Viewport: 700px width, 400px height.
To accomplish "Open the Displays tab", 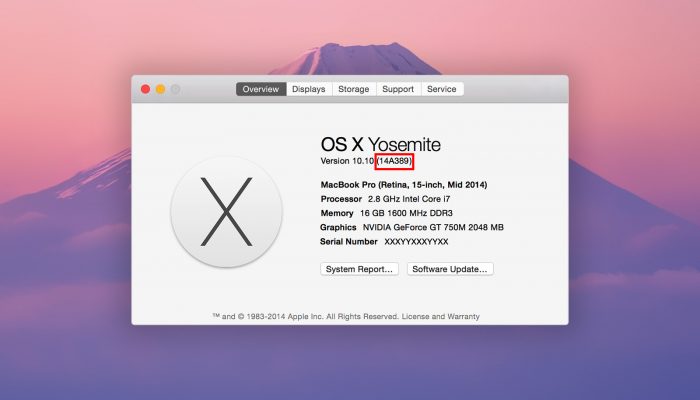I will click(308, 89).
